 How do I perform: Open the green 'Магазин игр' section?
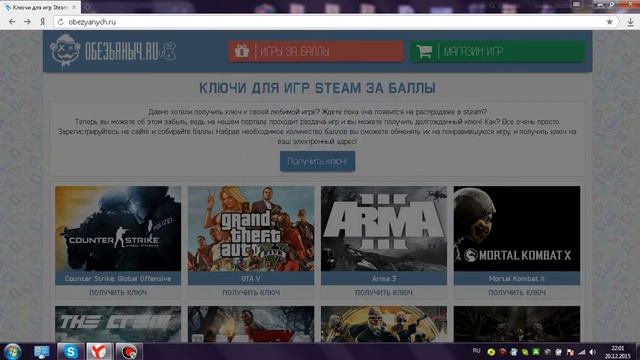[x=497, y=51]
